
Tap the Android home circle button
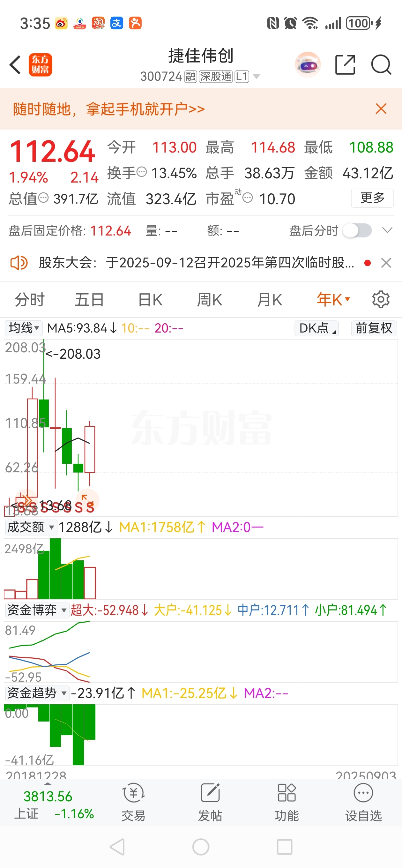click(x=201, y=847)
